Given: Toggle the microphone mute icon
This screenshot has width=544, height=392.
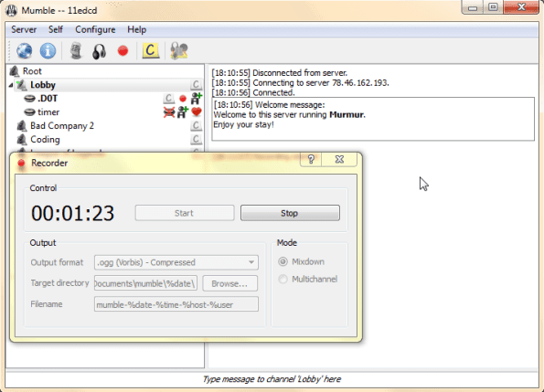Looking at the screenshot, I should tap(76, 51).
